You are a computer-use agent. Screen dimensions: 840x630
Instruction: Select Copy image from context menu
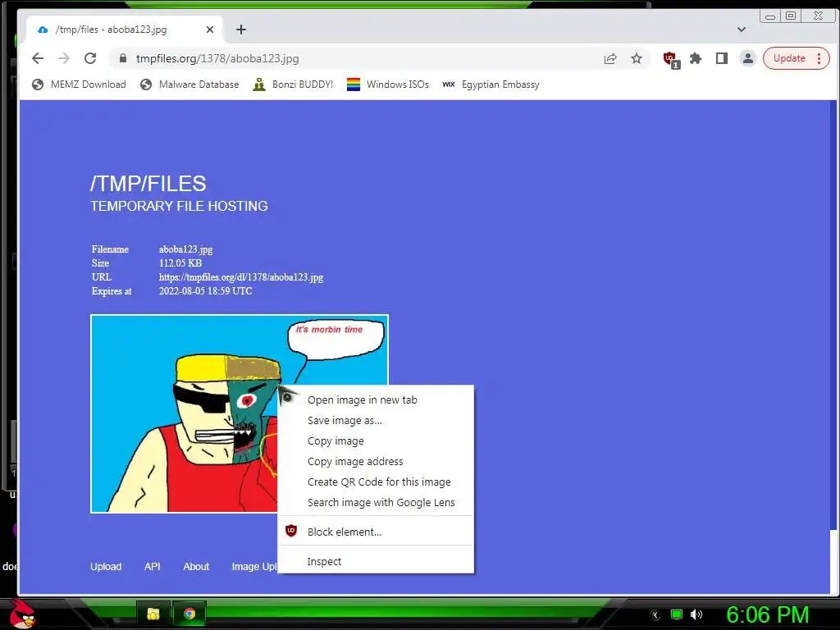point(376,441)
